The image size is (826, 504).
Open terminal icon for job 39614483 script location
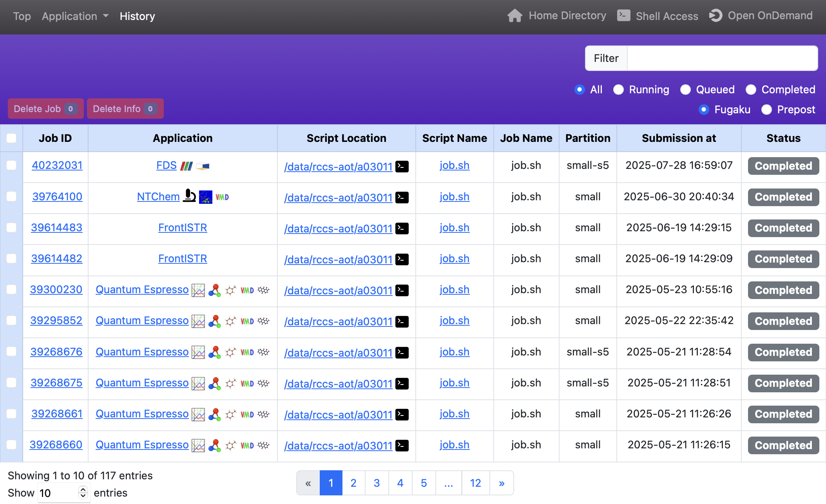pyautogui.click(x=402, y=228)
